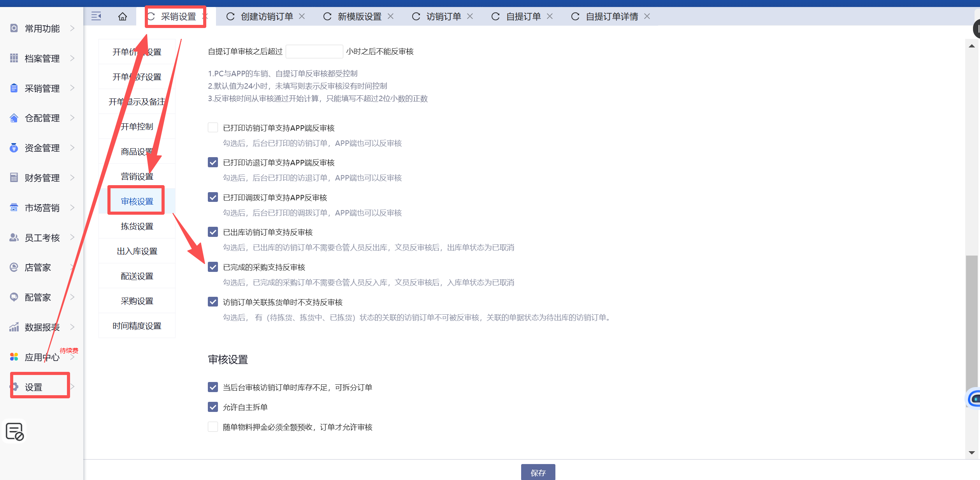The width and height of the screenshot is (980, 480).
Task: Click the 应用中心 colorful apps icon
Action: point(14,357)
